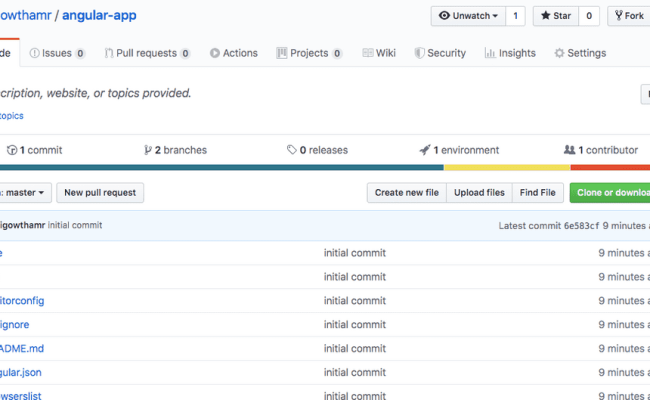Click the Projects board icon
The image size is (650, 400).
(x=281, y=53)
